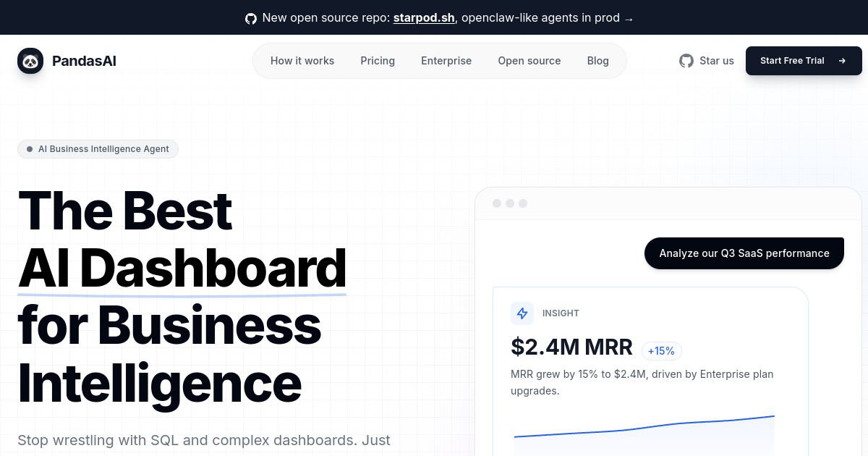Viewport: 868px width, 456px height.
Task: Start the free trial
Action: point(804,61)
